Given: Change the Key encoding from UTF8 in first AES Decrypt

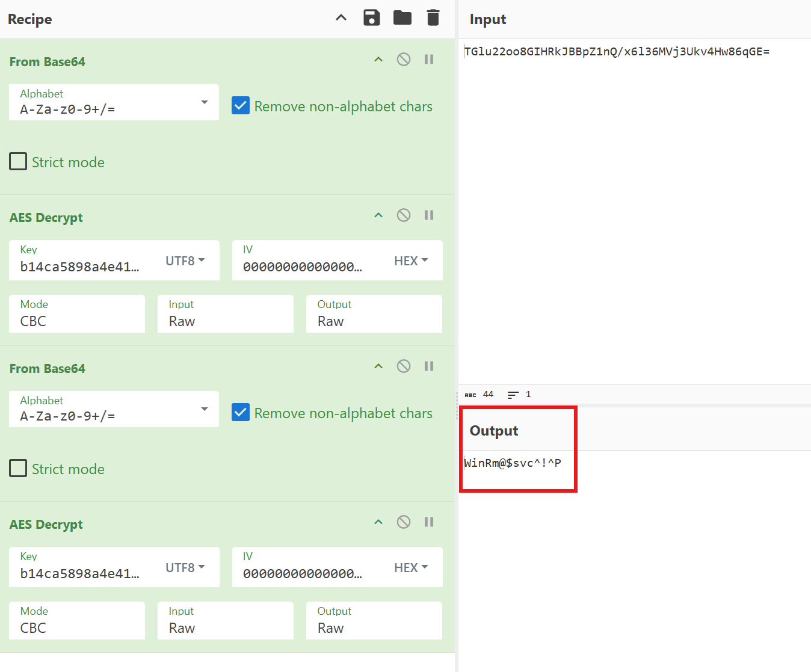Looking at the screenshot, I should pyautogui.click(x=185, y=260).
